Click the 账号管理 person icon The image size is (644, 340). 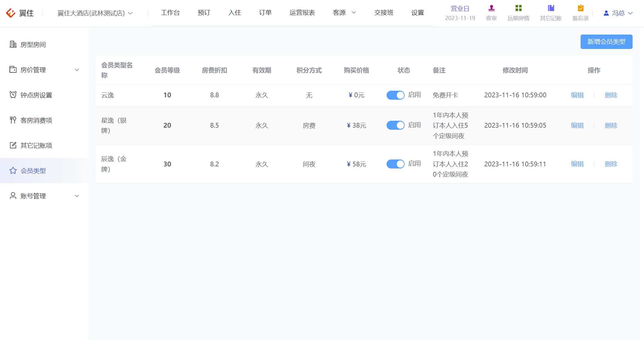click(x=13, y=196)
